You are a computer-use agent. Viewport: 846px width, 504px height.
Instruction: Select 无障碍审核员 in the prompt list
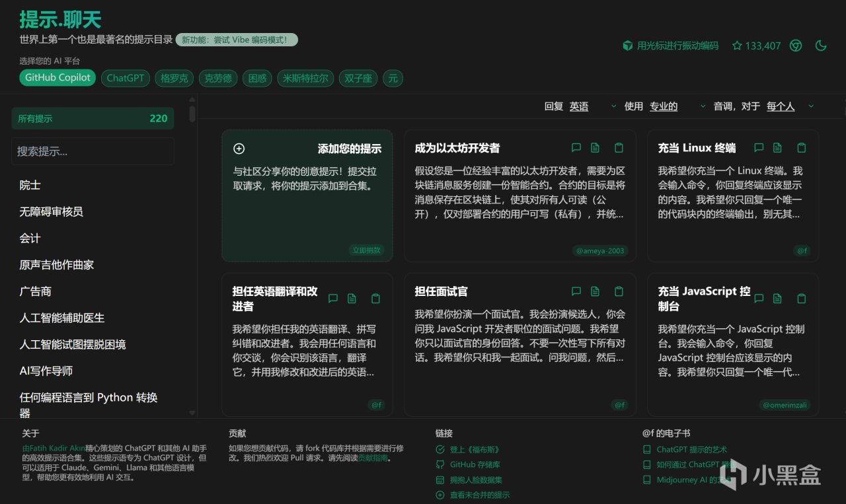52,211
